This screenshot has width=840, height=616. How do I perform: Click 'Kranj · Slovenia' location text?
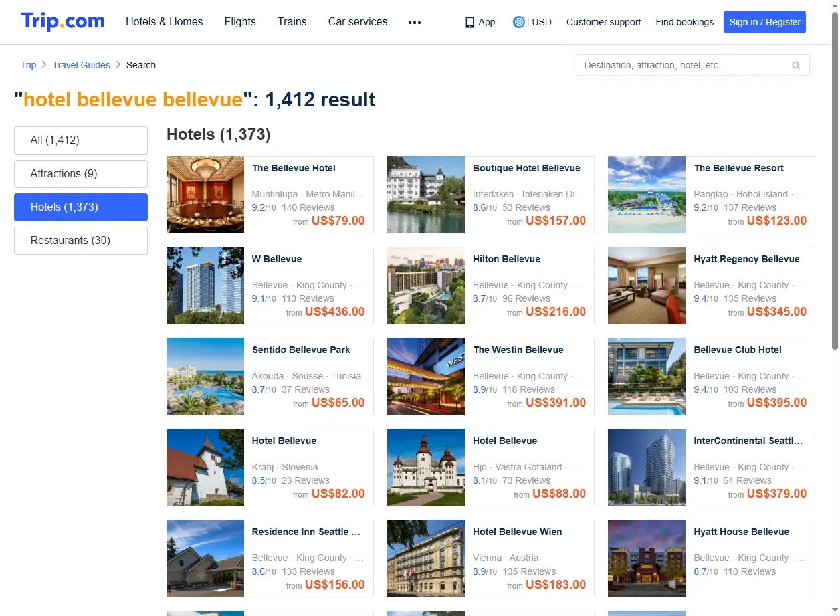pos(285,467)
